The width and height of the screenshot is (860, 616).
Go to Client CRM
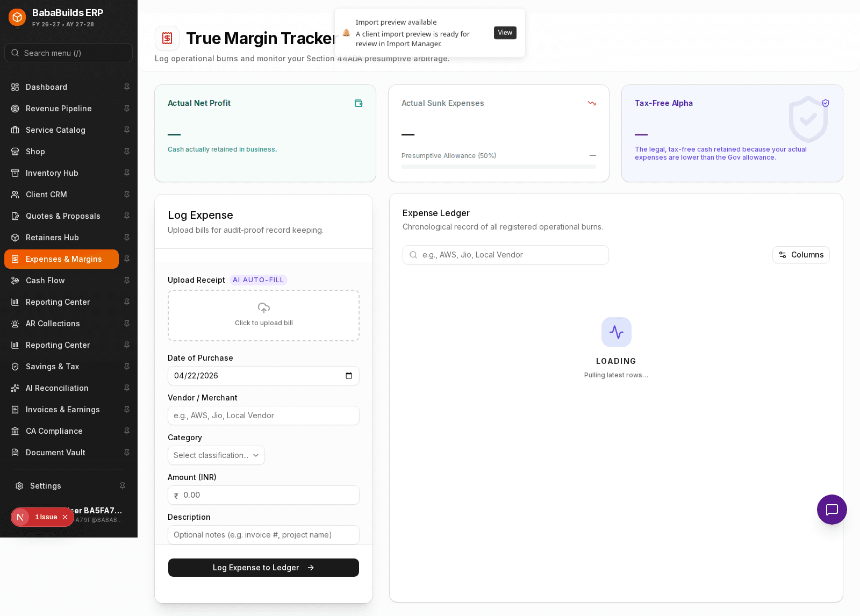[61, 195]
